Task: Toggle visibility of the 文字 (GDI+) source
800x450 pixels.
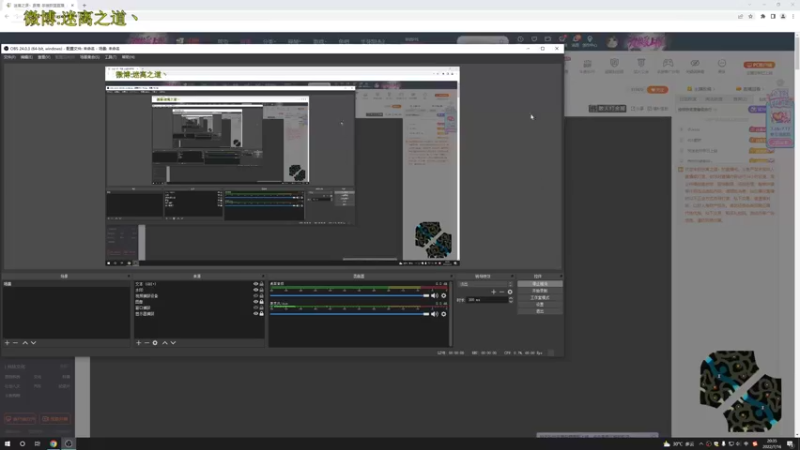Action: coord(256,284)
